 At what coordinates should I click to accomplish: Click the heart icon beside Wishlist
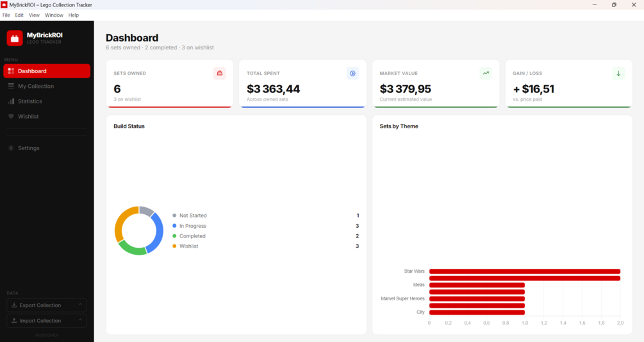tap(11, 116)
